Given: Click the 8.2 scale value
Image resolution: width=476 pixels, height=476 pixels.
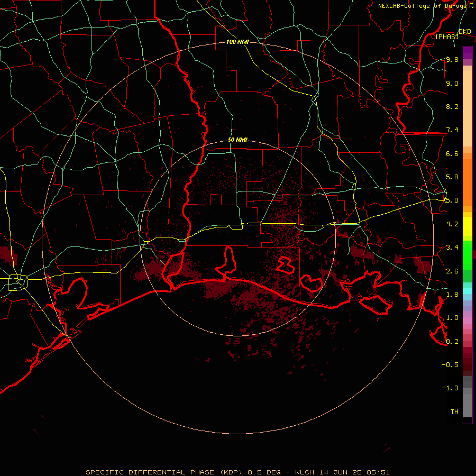Looking at the screenshot, I should [452, 106].
